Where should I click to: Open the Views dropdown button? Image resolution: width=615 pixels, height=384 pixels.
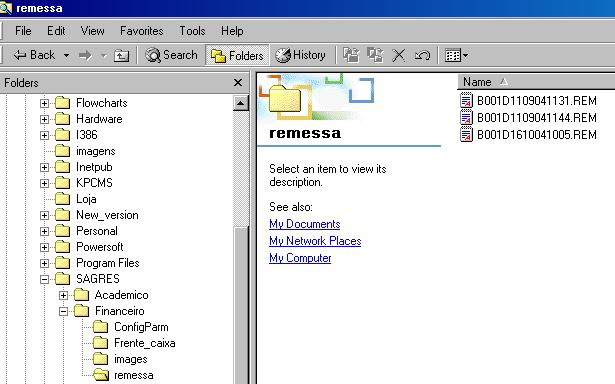[x=456, y=55]
